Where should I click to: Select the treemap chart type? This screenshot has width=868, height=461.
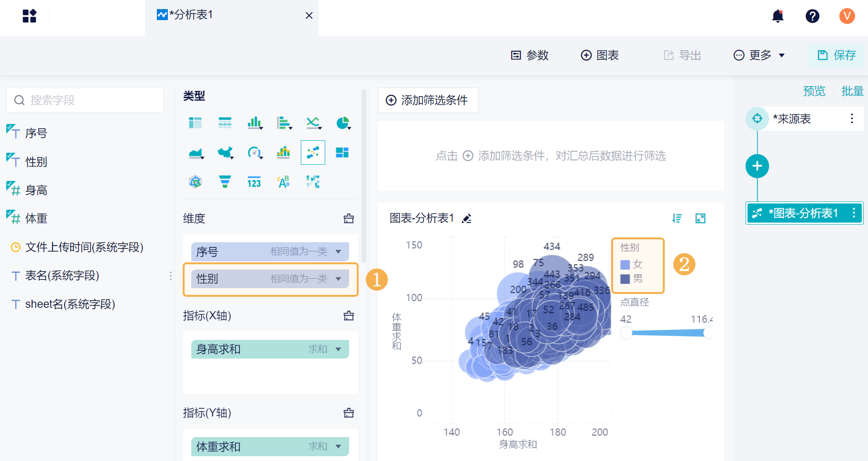pos(342,153)
